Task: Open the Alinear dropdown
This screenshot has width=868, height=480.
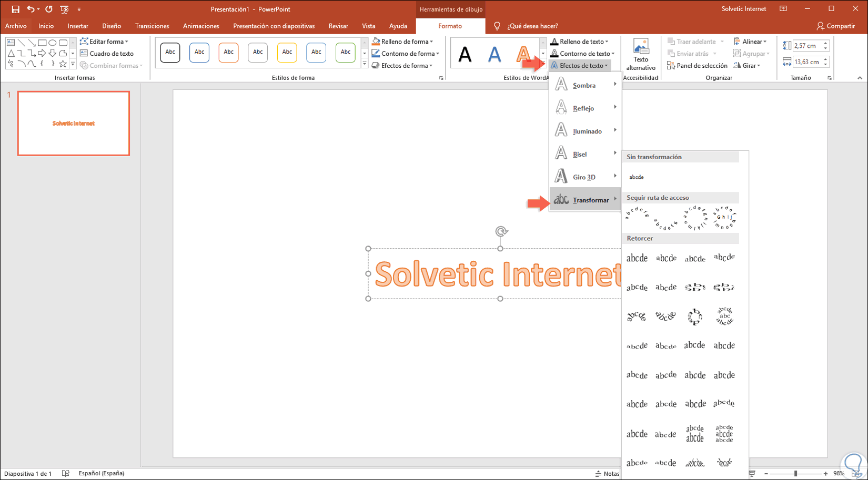Action: (x=750, y=42)
